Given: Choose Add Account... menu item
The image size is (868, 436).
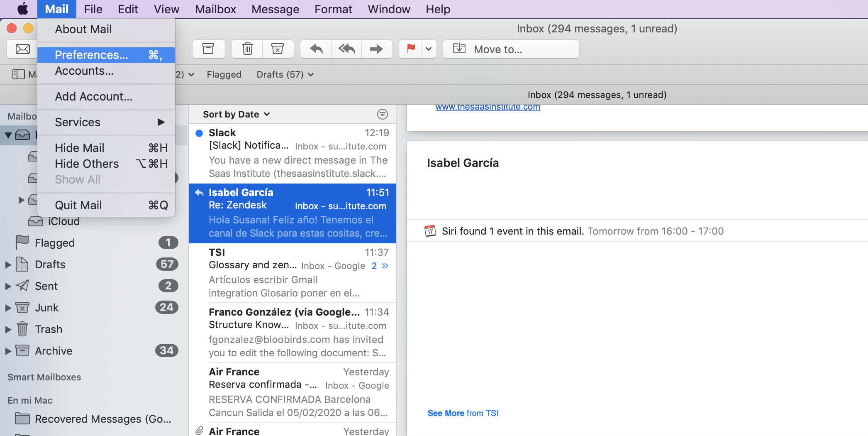Looking at the screenshot, I should coord(106,96).
